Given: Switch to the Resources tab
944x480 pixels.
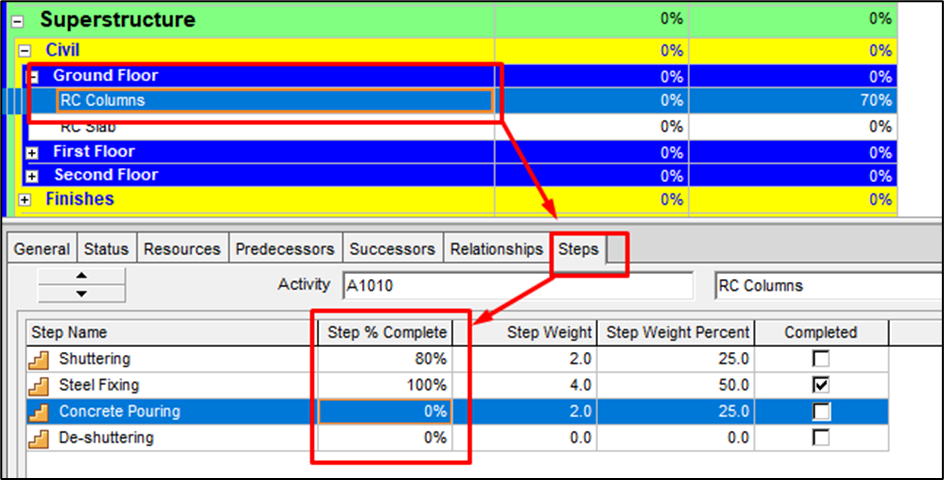Looking at the screenshot, I should coord(182,249).
